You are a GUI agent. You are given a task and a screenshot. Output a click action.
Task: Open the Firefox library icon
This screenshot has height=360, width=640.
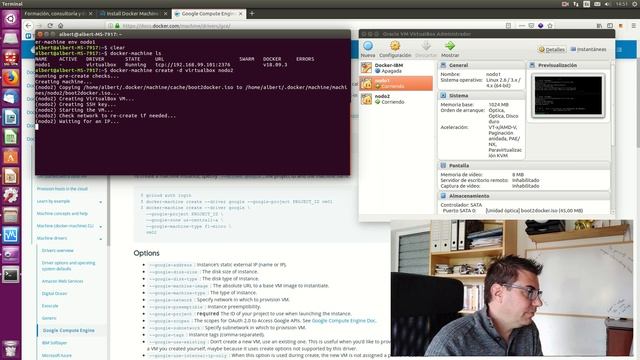599,25
